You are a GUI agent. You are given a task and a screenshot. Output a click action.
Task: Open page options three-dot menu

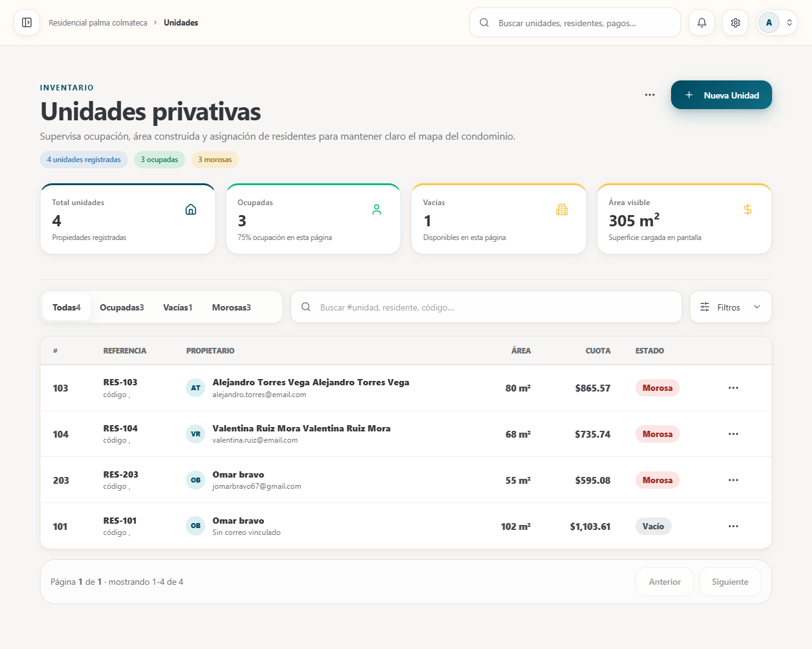[x=650, y=95]
